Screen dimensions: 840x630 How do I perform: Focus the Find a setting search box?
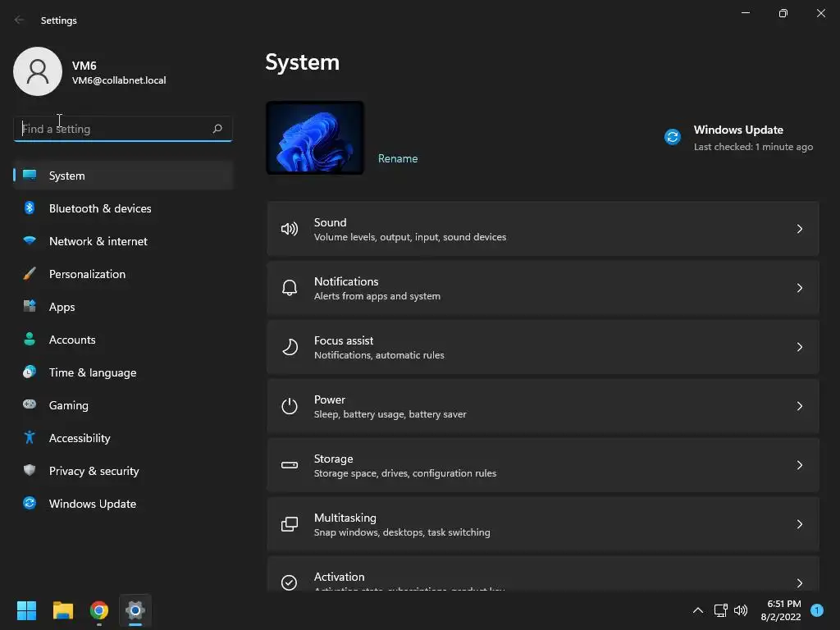(113, 129)
